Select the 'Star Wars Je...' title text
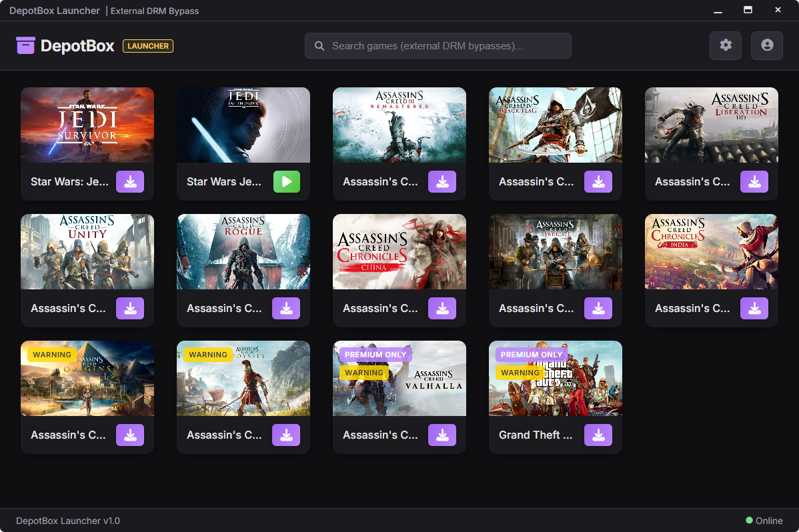 tap(223, 182)
